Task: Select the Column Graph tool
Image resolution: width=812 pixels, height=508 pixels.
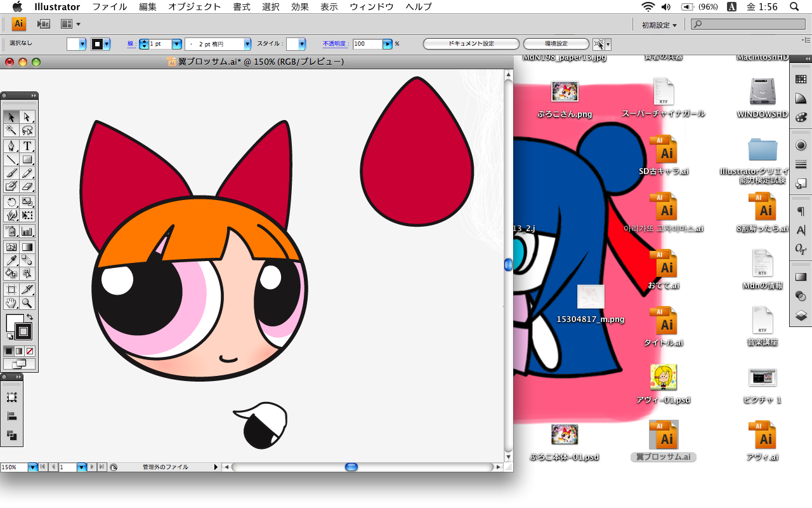Action: click(27, 231)
